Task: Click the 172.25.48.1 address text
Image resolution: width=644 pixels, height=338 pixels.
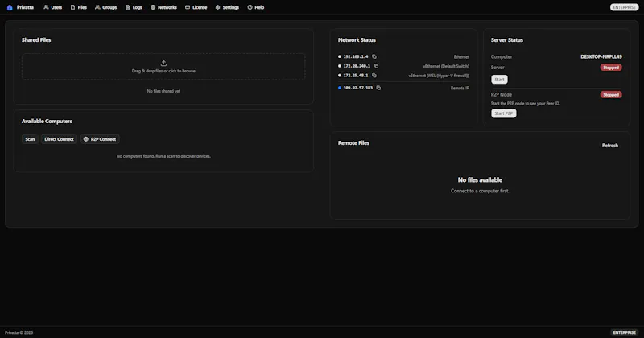Action: pos(356,76)
